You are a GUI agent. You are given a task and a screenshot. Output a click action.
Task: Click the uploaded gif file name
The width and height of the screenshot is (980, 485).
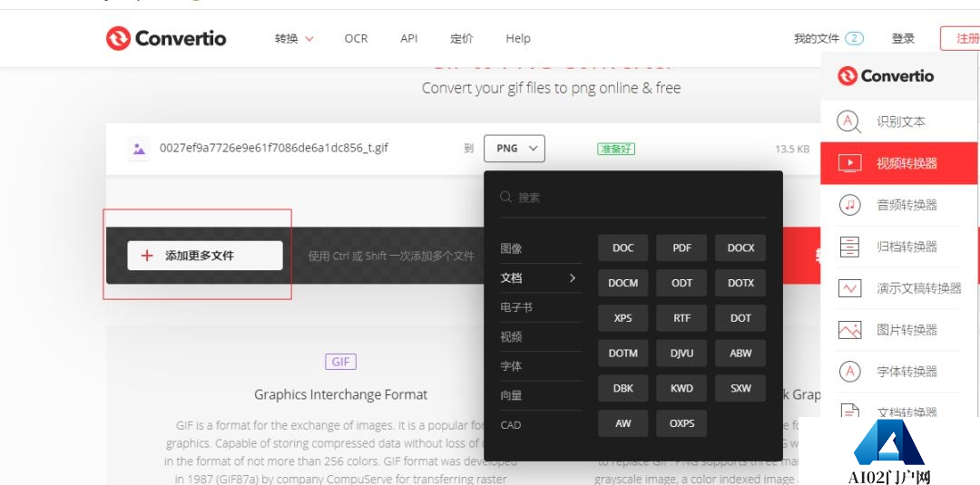274,148
